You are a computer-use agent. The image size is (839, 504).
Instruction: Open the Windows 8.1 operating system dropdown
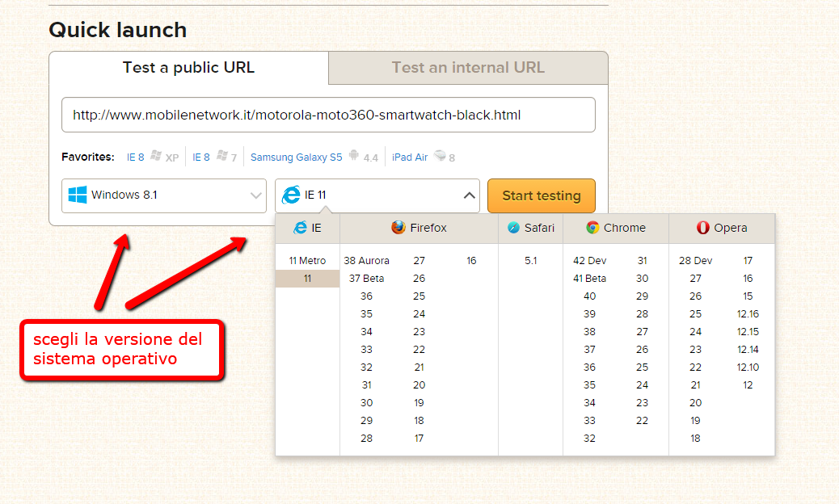tap(164, 195)
